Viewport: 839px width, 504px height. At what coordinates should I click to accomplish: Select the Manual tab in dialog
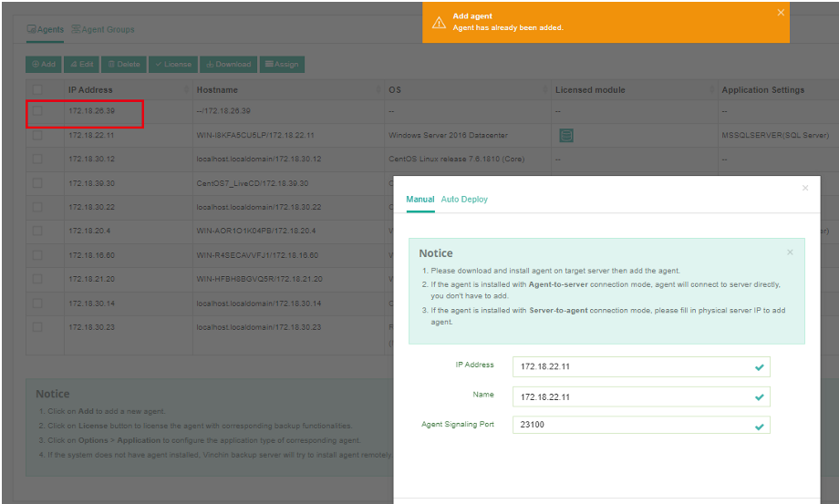[x=419, y=199]
